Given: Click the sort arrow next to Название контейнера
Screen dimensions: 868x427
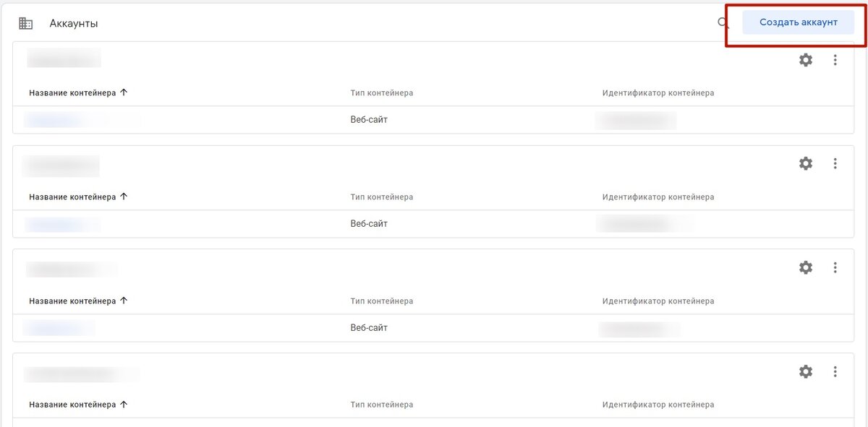Looking at the screenshot, I should pos(124,92).
